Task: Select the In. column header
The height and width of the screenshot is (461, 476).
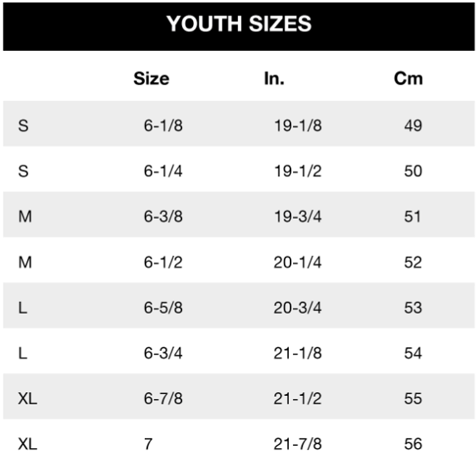Action: (274, 78)
